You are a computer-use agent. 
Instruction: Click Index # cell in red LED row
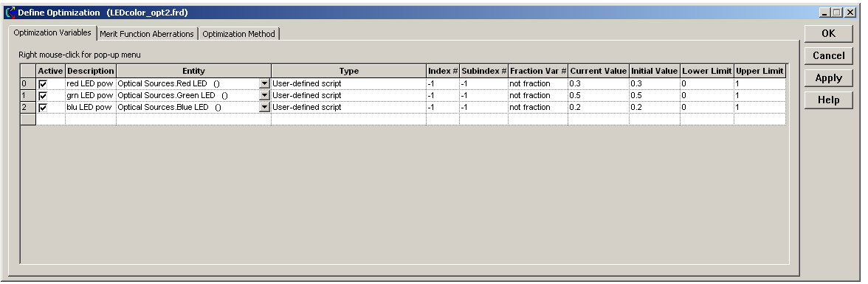coord(443,83)
